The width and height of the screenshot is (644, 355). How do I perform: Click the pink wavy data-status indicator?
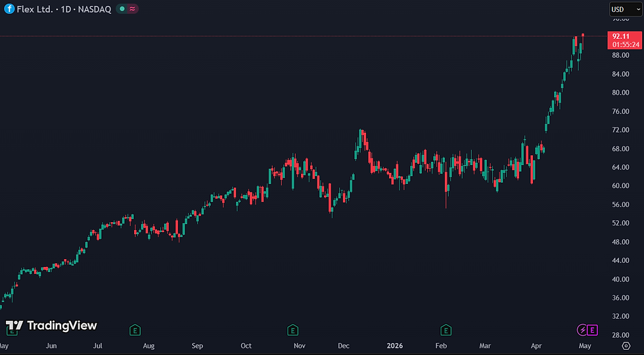point(132,9)
